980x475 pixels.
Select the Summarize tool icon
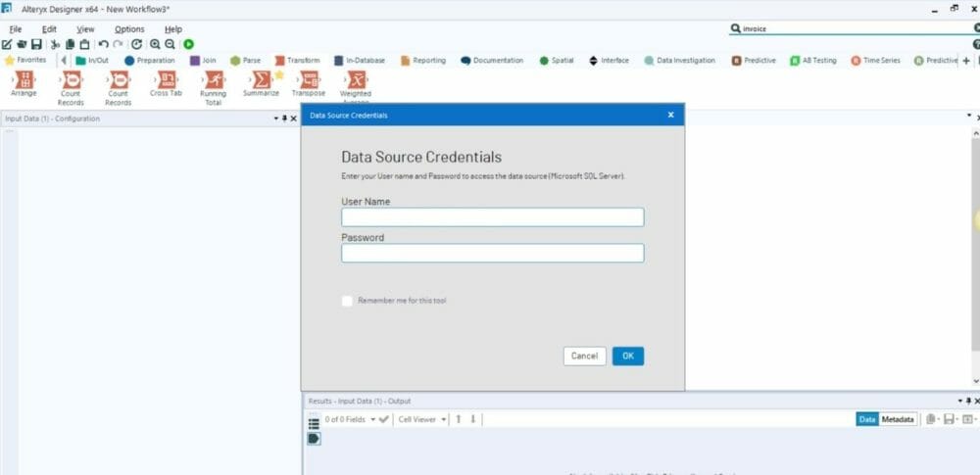tap(261, 79)
